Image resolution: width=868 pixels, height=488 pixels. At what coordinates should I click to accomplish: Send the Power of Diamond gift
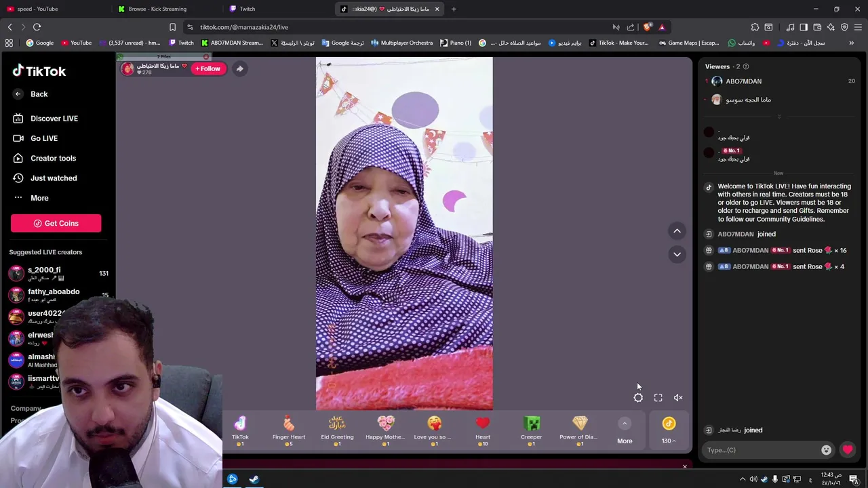579,431
